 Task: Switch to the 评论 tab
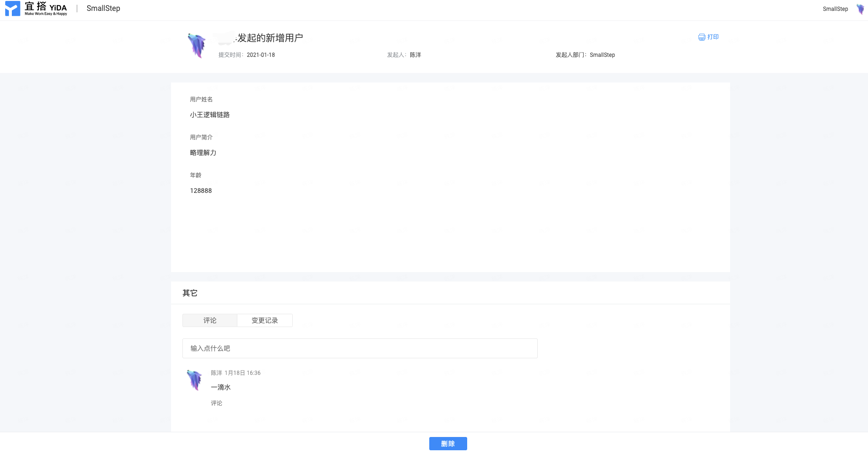(x=210, y=320)
